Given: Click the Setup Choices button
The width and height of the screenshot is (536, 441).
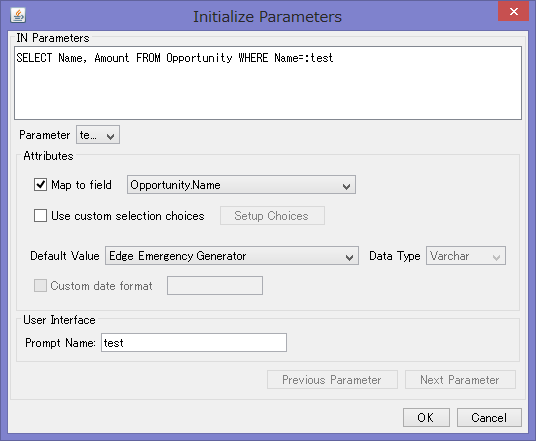Looking at the screenshot, I should click(272, 216).
